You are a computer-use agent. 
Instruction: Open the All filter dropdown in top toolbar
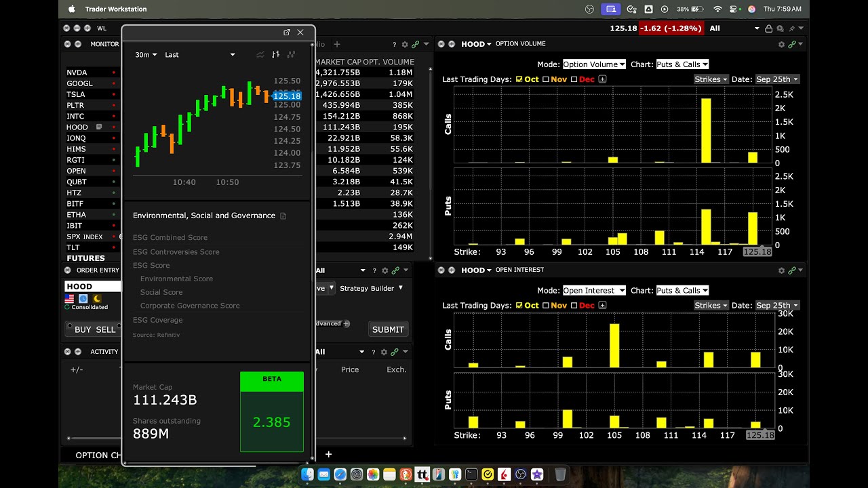point(734,28)
